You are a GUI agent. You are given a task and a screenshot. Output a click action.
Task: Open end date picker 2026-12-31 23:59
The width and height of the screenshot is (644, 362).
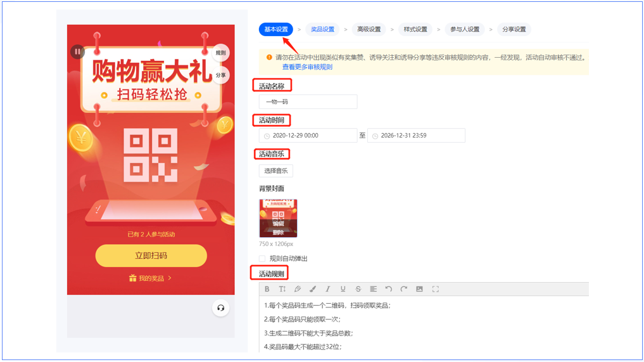click(x=416, y=135)
